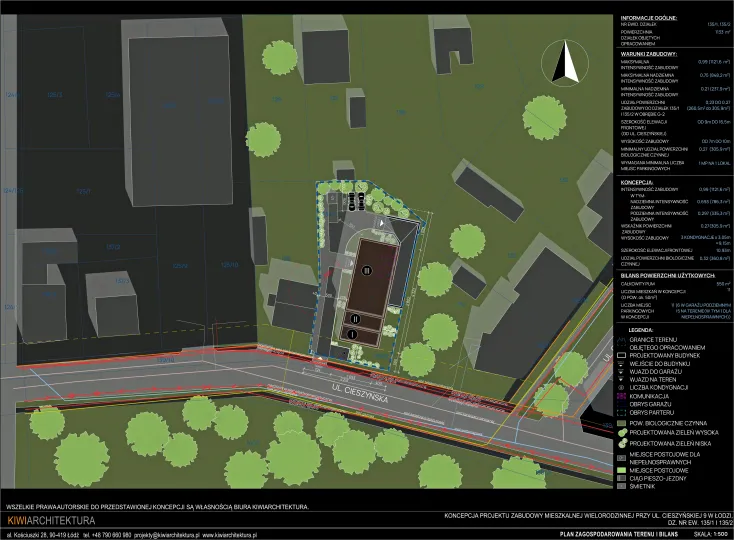Click the 'Wjazd do garażu' legend arrow icon
Screen dimensions: 734x540
click(621, 371)
